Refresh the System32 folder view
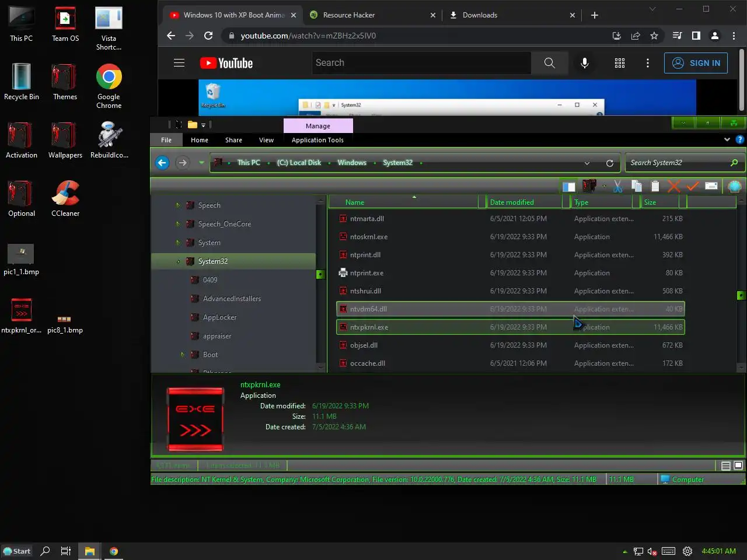The width and height of the screenshot is (747, 560). click(610, 163)
